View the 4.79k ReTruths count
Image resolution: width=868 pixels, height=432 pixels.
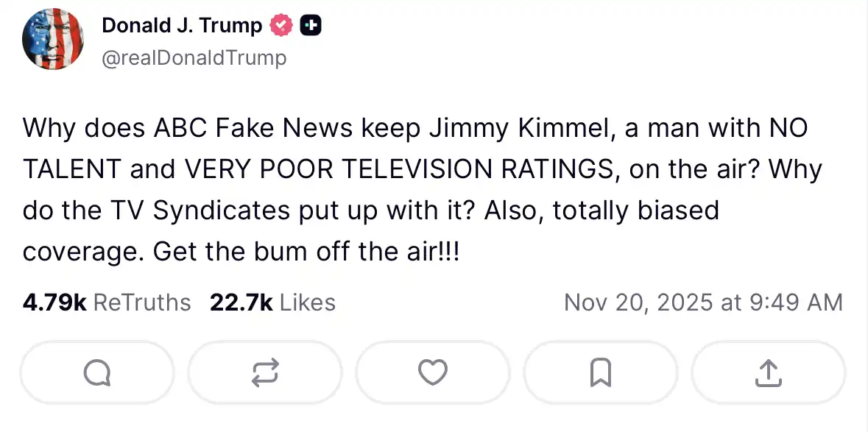[54, 302]
